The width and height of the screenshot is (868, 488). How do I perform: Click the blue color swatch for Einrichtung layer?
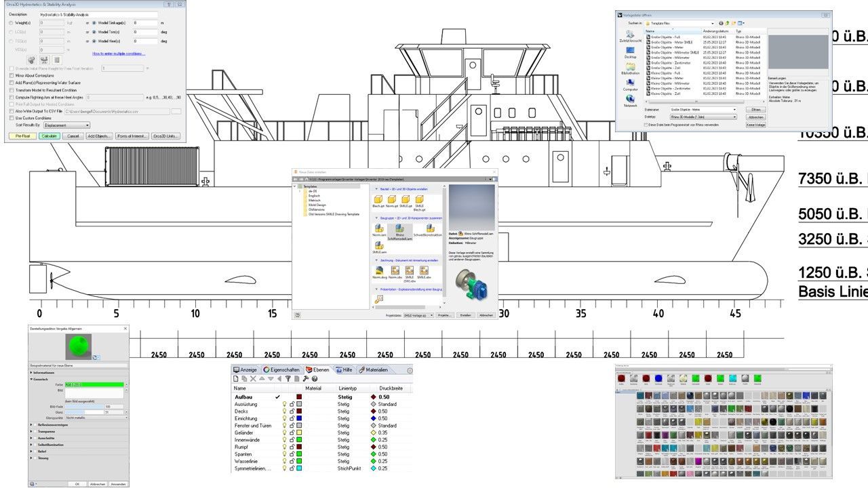[298, 418]
